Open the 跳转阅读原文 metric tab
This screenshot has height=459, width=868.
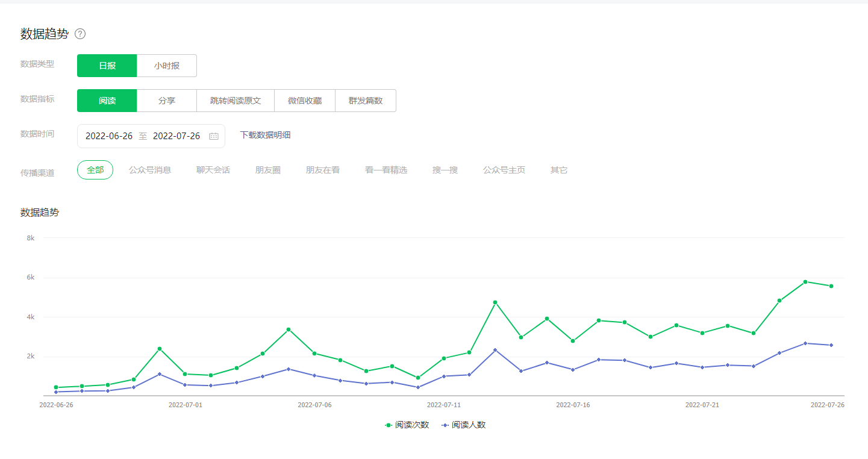236,101
